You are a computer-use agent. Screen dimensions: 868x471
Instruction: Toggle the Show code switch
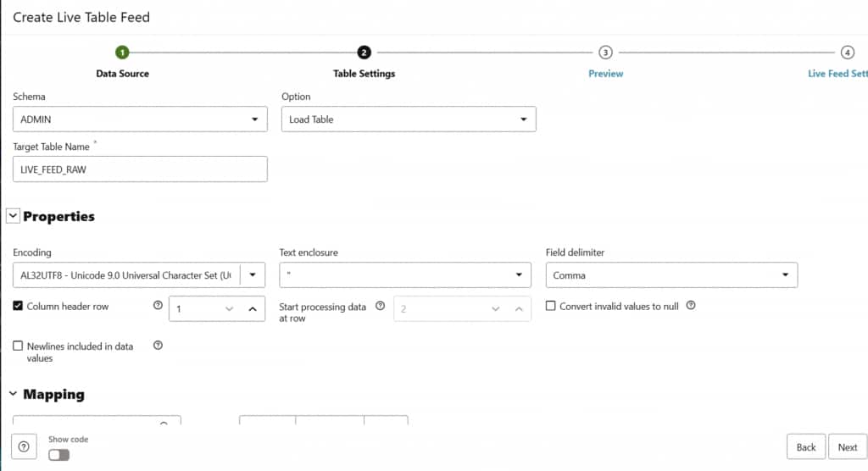(59, 455)
